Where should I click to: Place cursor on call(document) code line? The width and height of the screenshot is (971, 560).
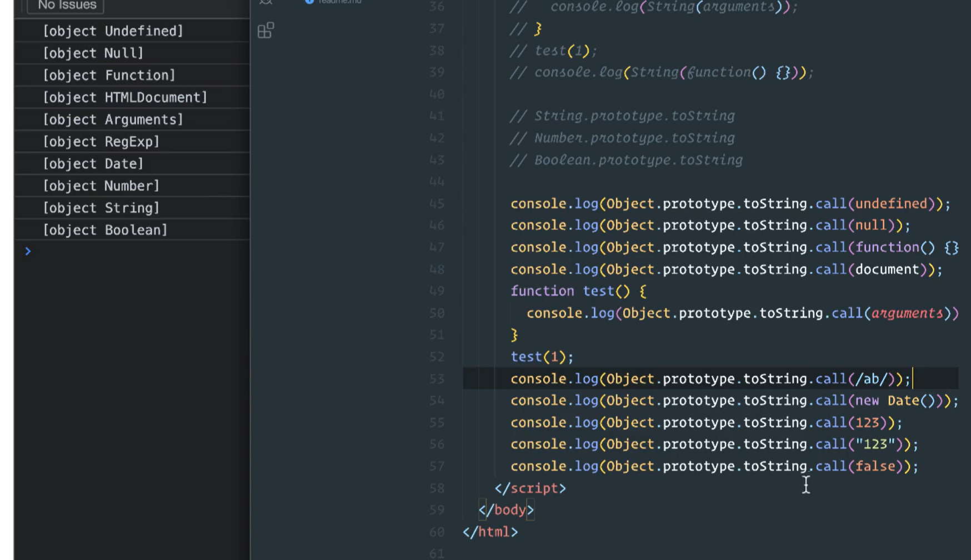[727, 269]
